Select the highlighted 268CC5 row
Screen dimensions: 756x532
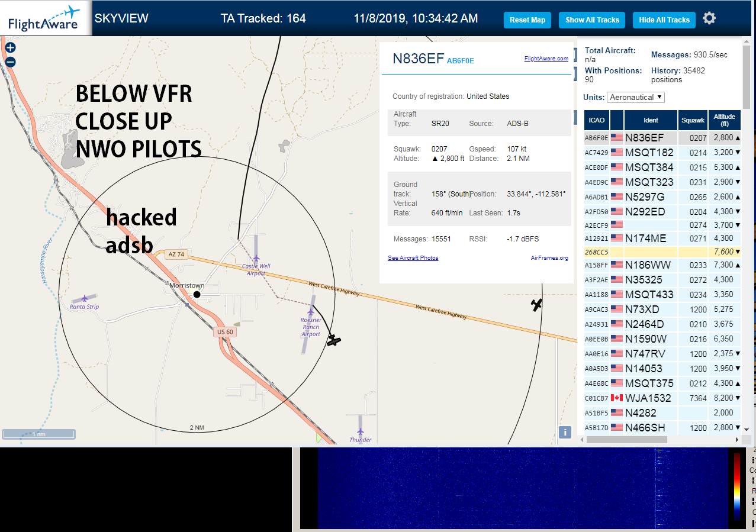[x=662, y=252]
